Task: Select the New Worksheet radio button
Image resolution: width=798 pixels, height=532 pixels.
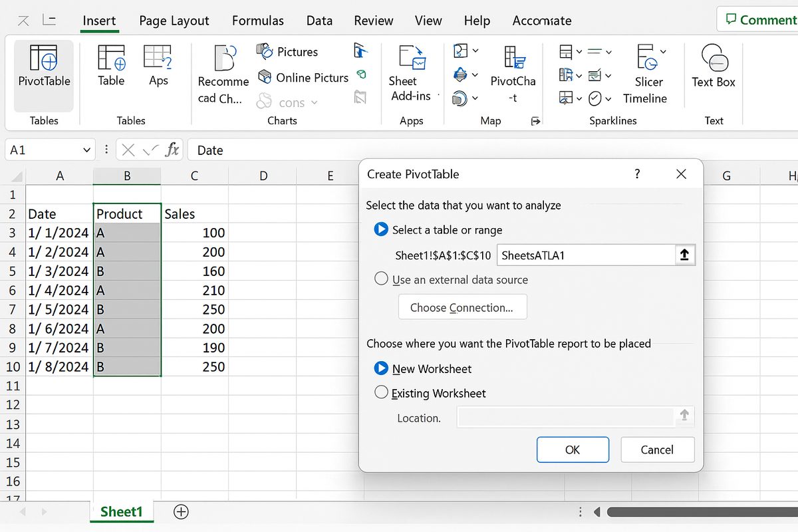Action: point(381,368)
